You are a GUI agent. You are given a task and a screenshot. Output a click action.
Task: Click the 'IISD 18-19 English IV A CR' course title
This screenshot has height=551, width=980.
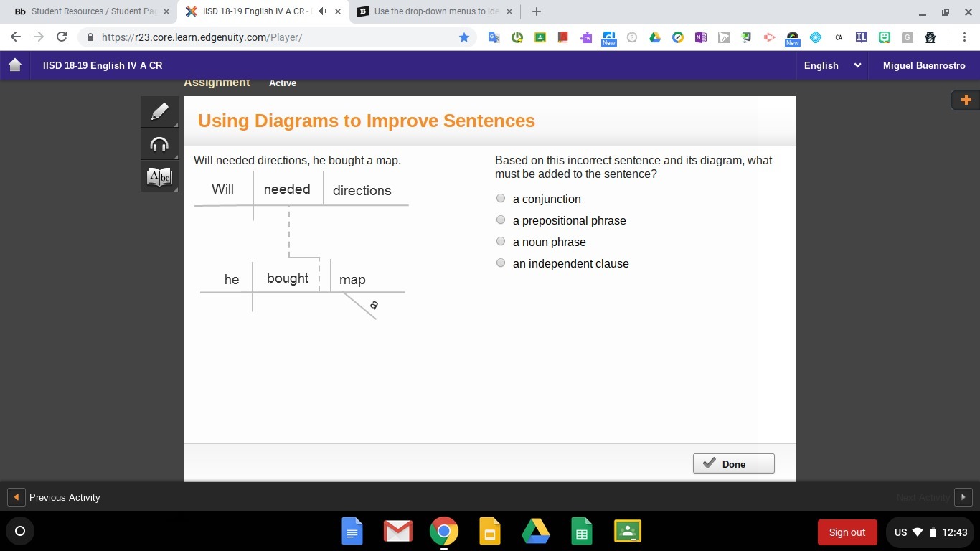point(103,65)
